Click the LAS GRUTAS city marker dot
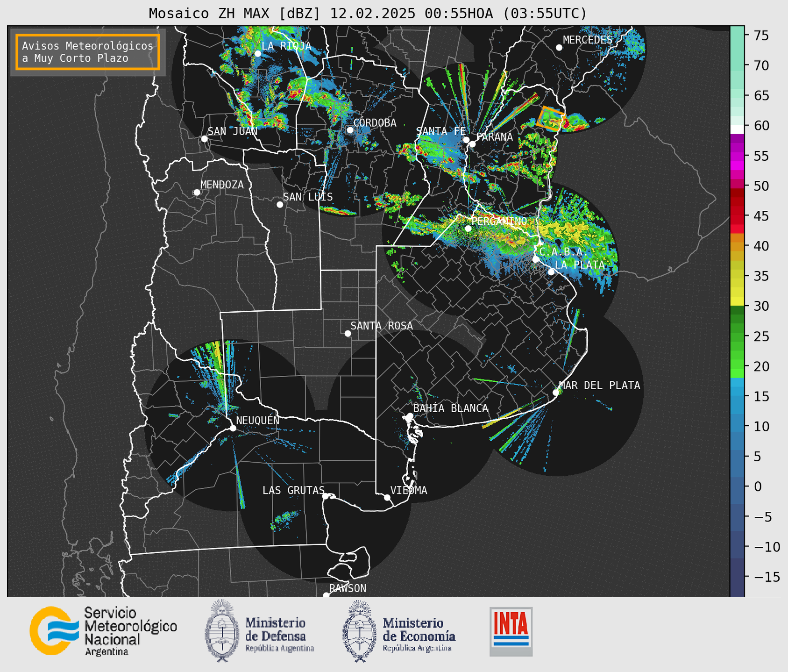 click(326, 496)
